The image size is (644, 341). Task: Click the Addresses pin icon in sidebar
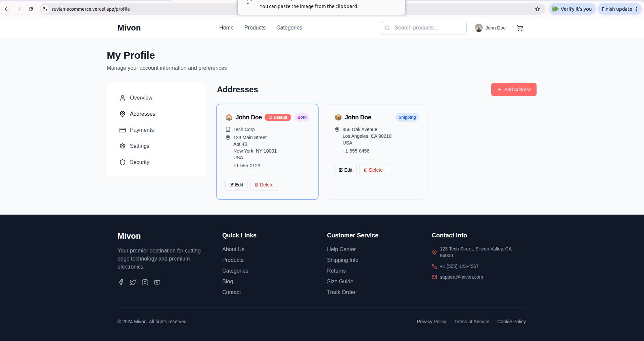pos(123,114)
